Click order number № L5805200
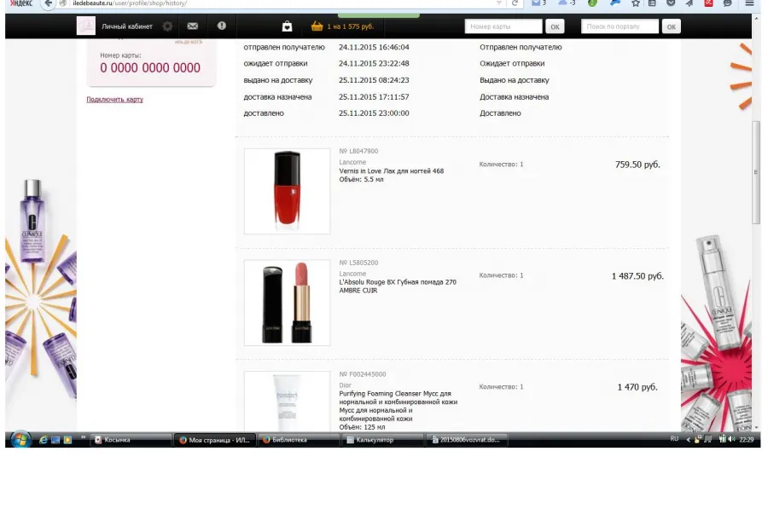768x532 pixels. 358,263
